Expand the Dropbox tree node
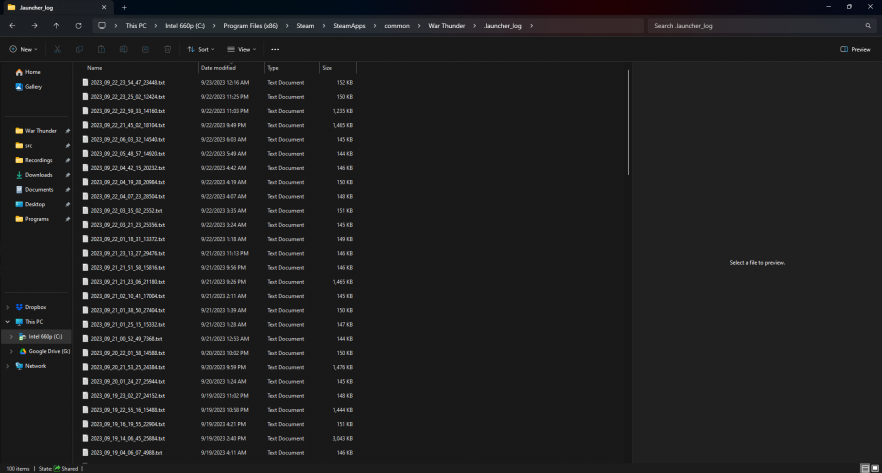Screen dimensions: 882x473 pos(7,307)
